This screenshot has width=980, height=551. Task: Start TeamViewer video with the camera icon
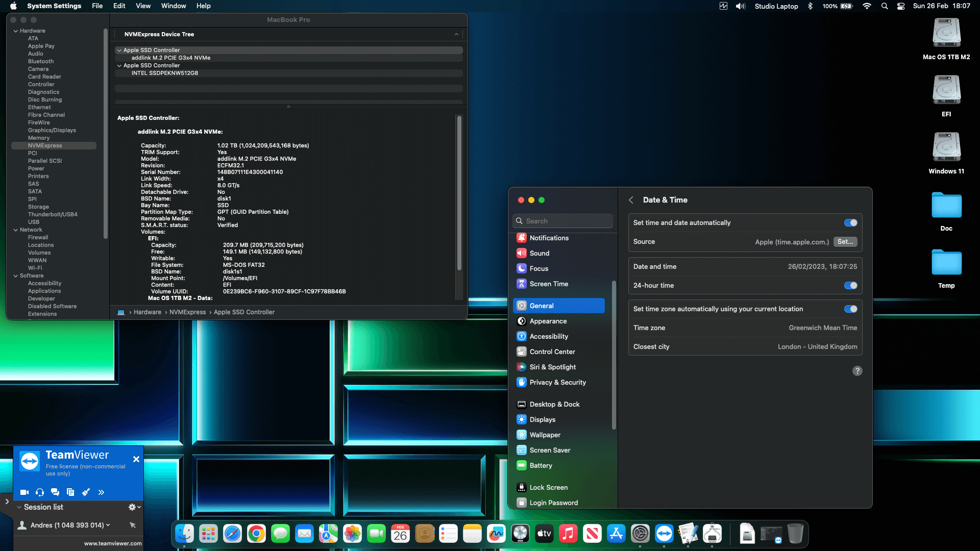click(x=24, y=492)
